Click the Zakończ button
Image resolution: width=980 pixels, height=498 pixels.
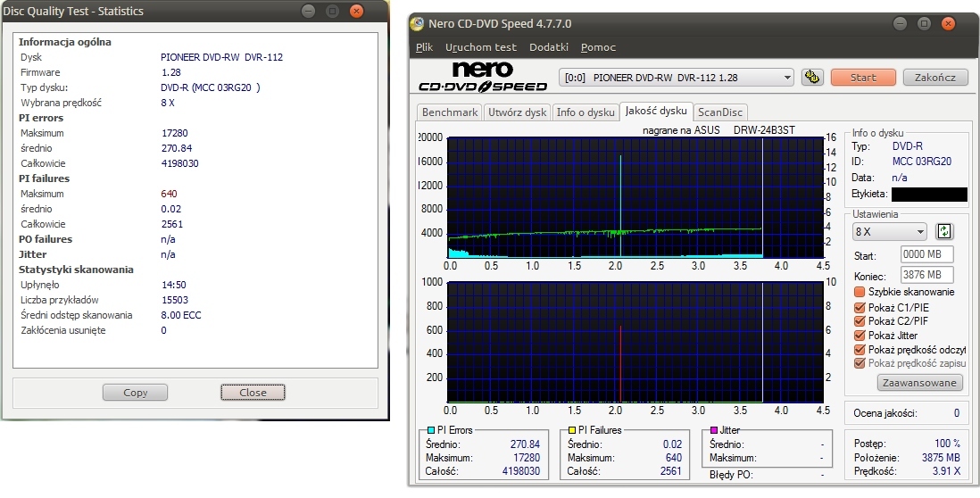point(935,78)
